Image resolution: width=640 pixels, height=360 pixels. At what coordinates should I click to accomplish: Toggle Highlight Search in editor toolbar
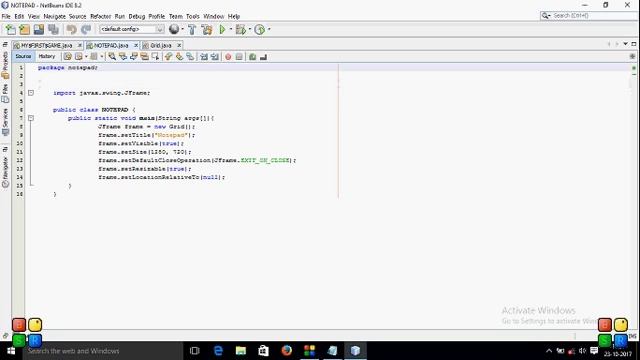click(x=144, y=57)
